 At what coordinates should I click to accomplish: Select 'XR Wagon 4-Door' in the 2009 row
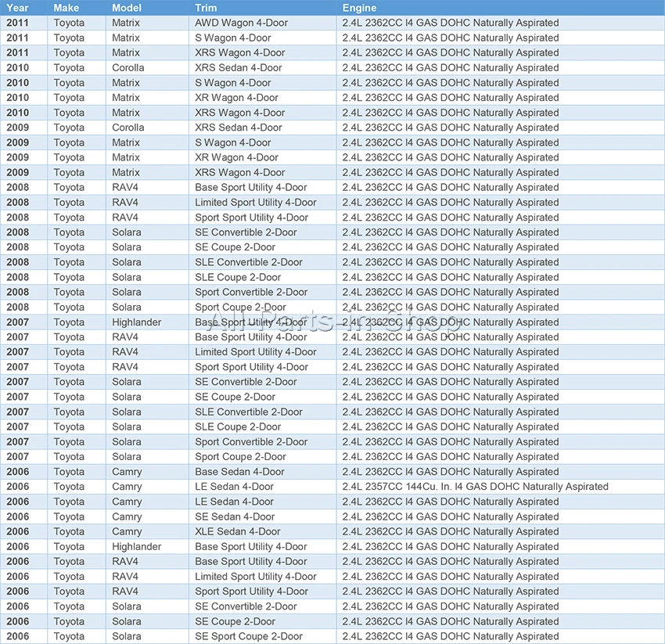pyautogui.click(x=236, y=157)
